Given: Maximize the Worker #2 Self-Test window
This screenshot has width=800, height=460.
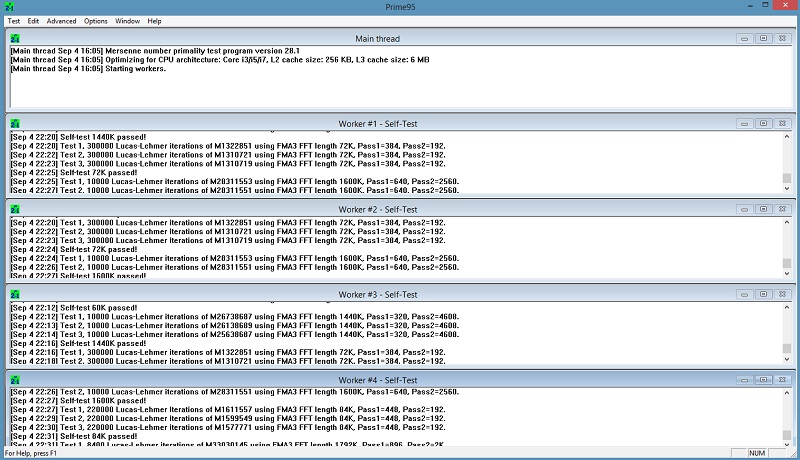Looking at the screenshot, I should (763, 209).
